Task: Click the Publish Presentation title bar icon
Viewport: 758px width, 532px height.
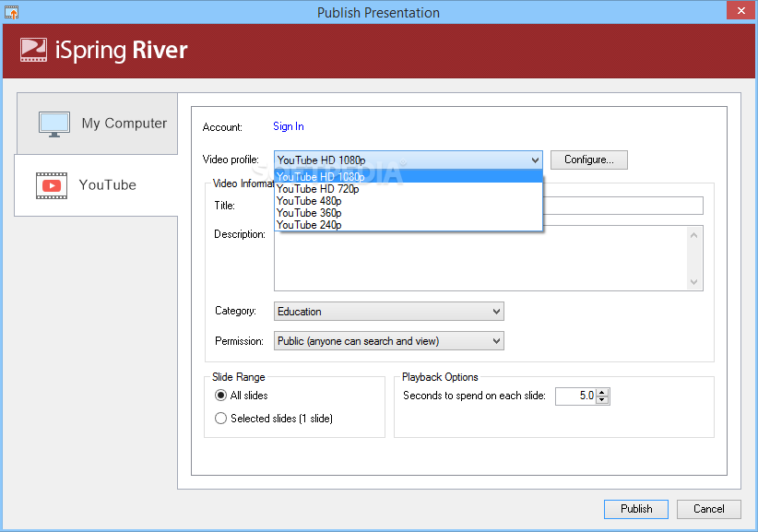Action: [x=11, y=12]
